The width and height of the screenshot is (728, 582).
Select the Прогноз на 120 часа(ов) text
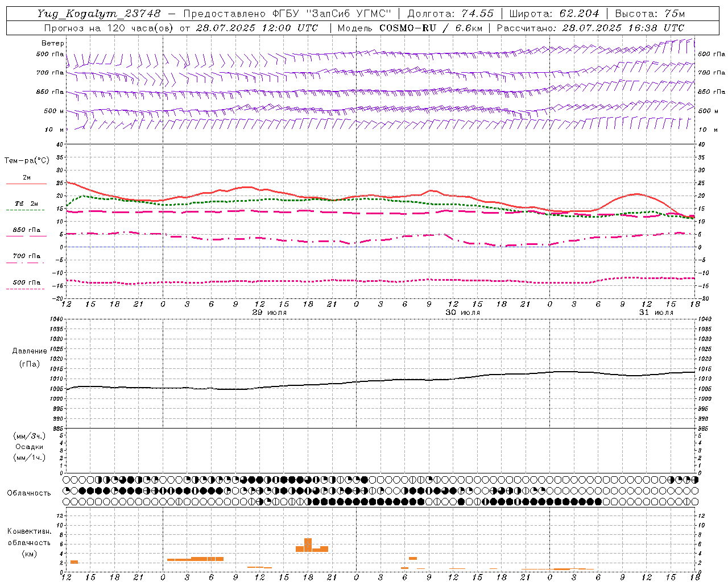tap(109, 28)
